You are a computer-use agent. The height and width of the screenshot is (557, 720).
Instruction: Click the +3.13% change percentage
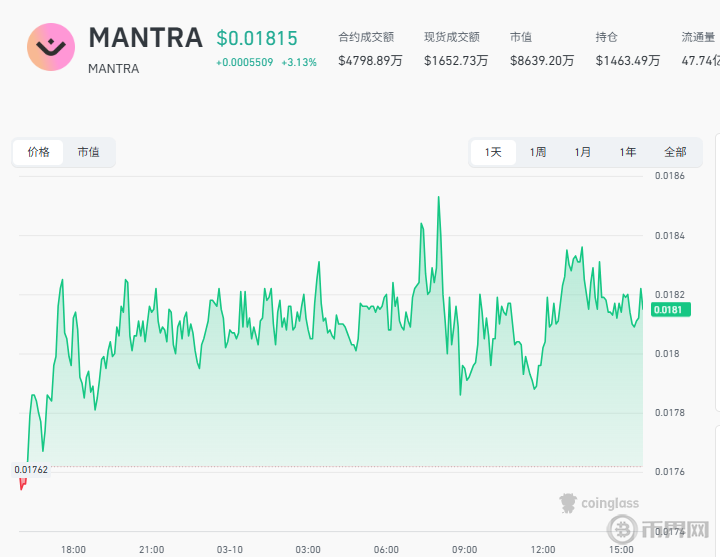pos(299,62)
